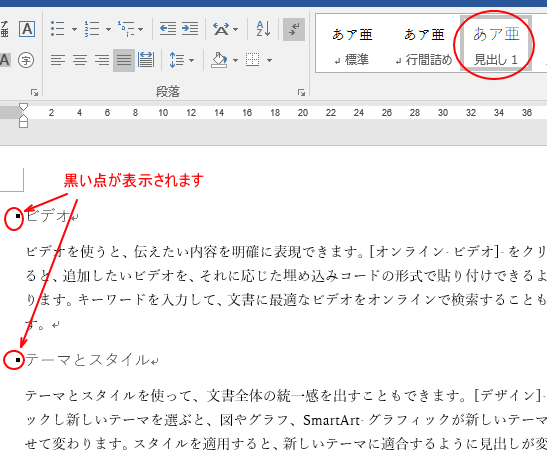
Task: Click the paragraph starting テーマとスタイルを使って
Action: click(286, 420)
